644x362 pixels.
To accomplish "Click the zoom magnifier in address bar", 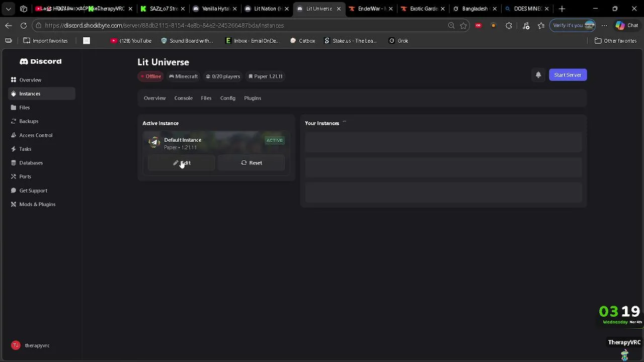I will point(451,25).
